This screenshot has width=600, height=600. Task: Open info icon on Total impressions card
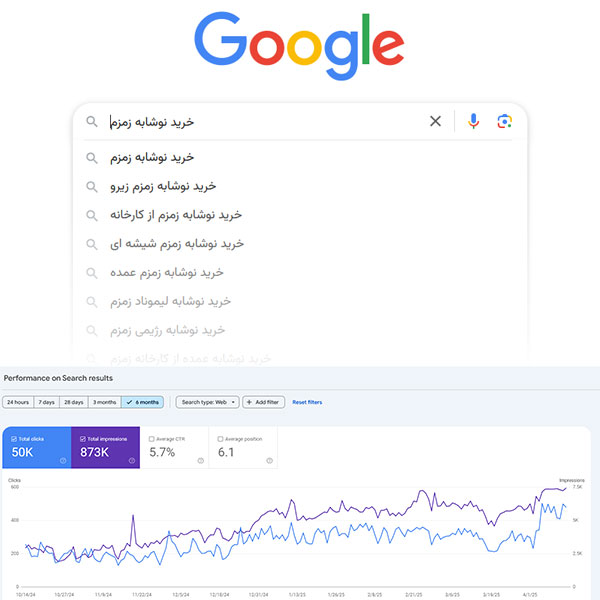pyautogui.click(x=132, y=460)
